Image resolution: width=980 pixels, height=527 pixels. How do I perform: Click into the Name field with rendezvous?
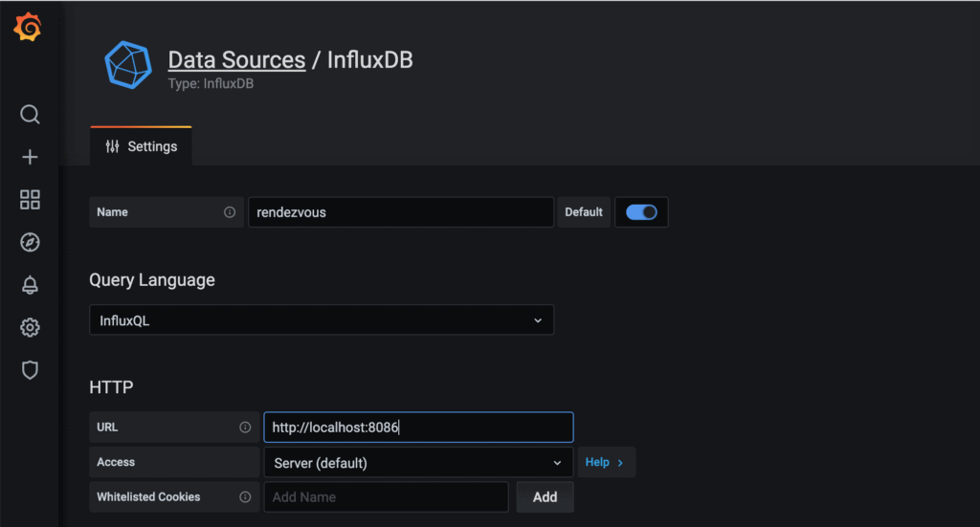[x=401, y=212]
